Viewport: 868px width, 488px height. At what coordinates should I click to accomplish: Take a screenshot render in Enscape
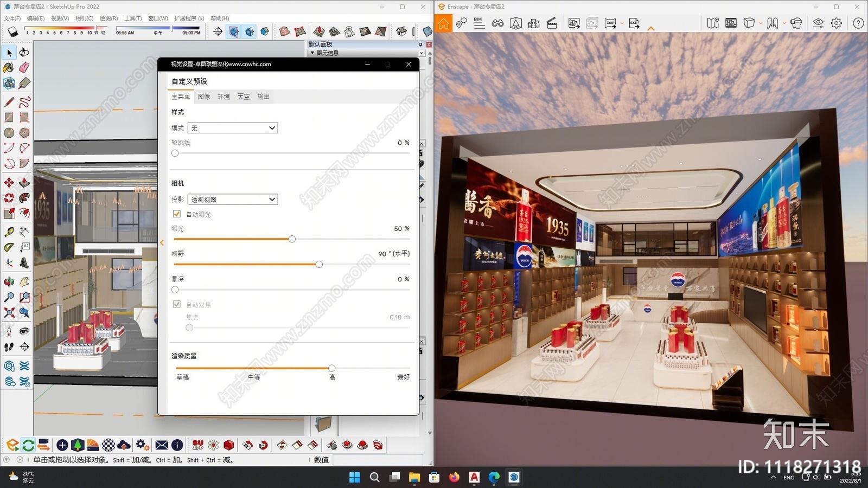pyautogui.click(x=574, y=23)
